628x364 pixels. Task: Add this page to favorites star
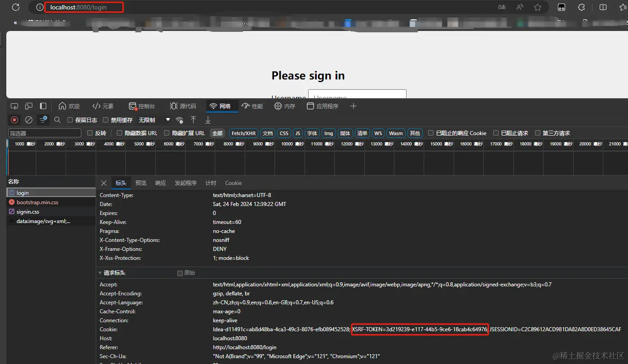[538, 7]
